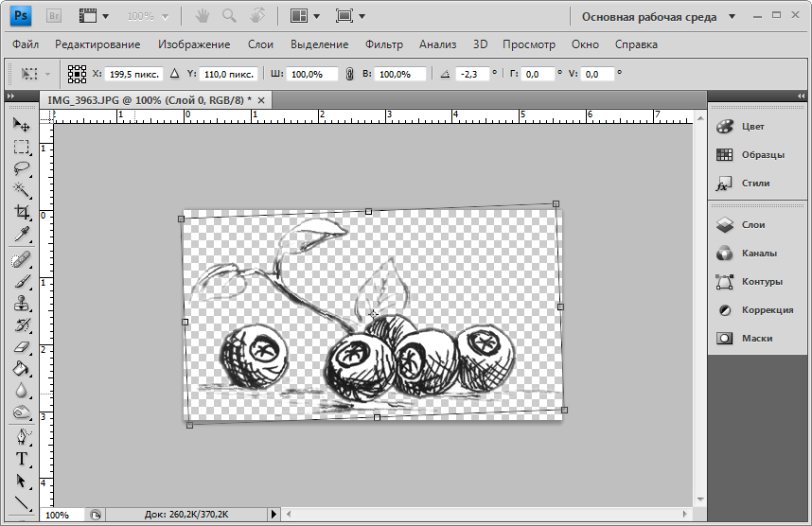Select the Line tool

point(21,502)
